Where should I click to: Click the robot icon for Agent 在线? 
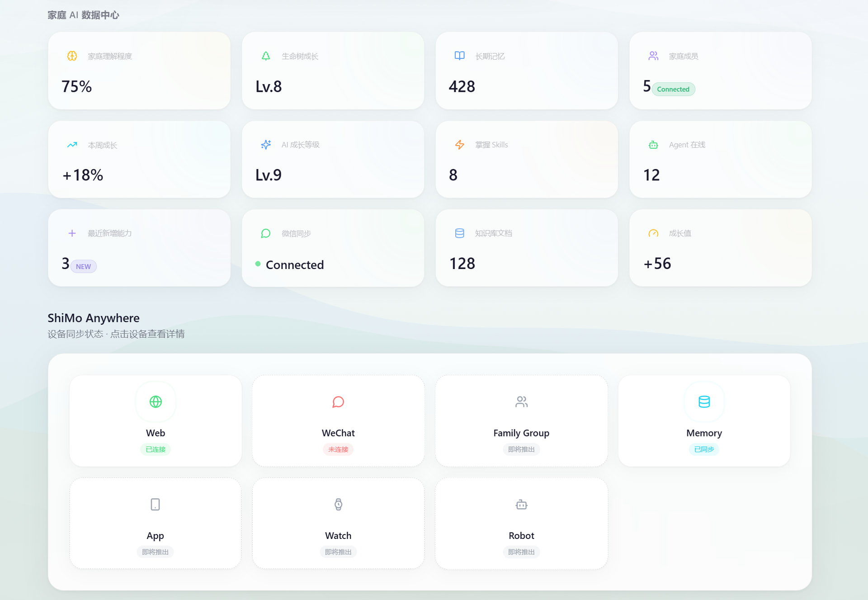[653, 145]
